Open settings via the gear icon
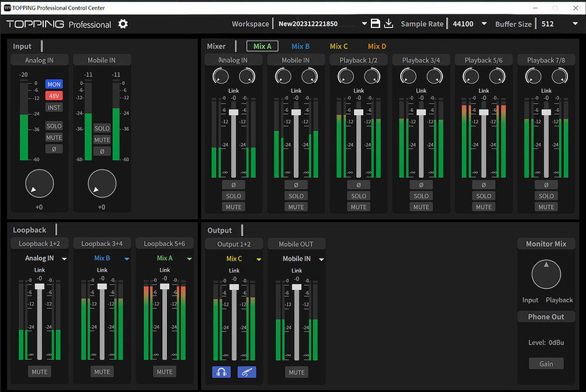The image size is (586, 392). coord(122,24)
